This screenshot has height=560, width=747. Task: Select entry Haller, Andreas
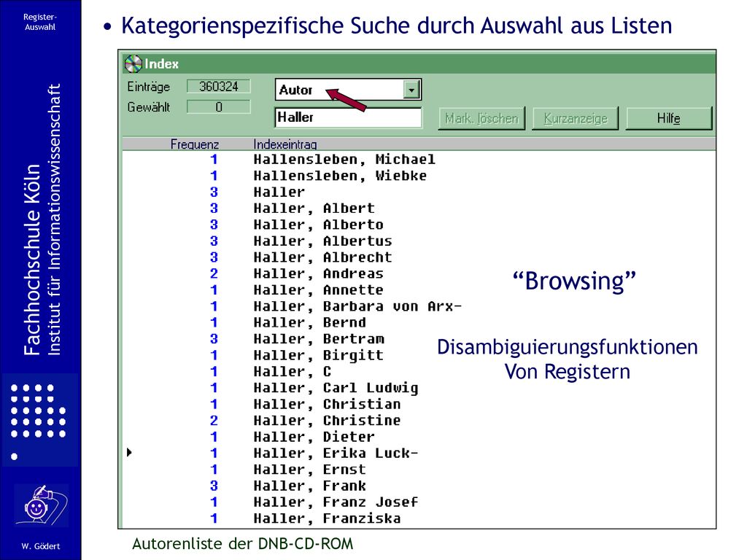(x=318, y=274)
